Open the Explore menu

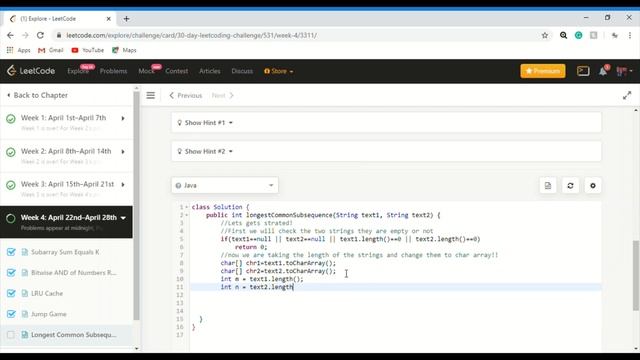[78, 71]
